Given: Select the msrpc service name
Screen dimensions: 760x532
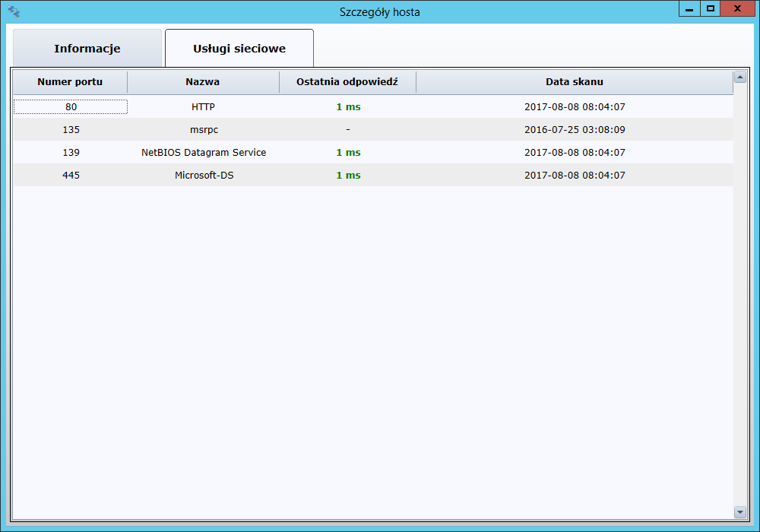Looking at the screenshot, I should [204, 130].
